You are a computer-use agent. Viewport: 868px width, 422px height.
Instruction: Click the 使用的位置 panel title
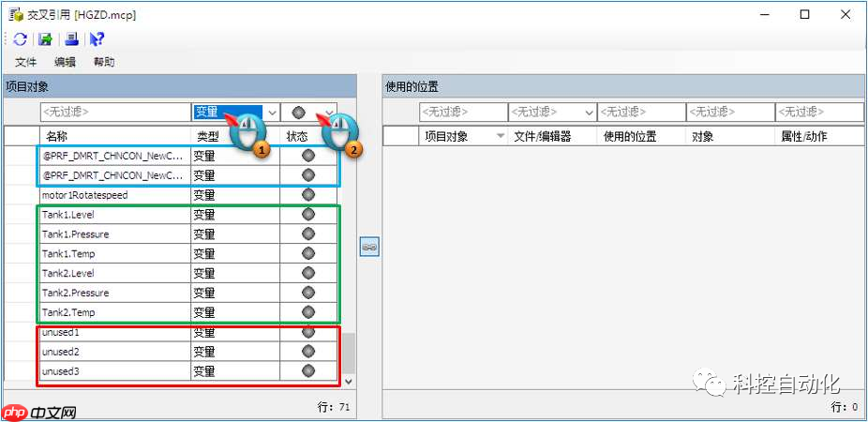[412, 86]
